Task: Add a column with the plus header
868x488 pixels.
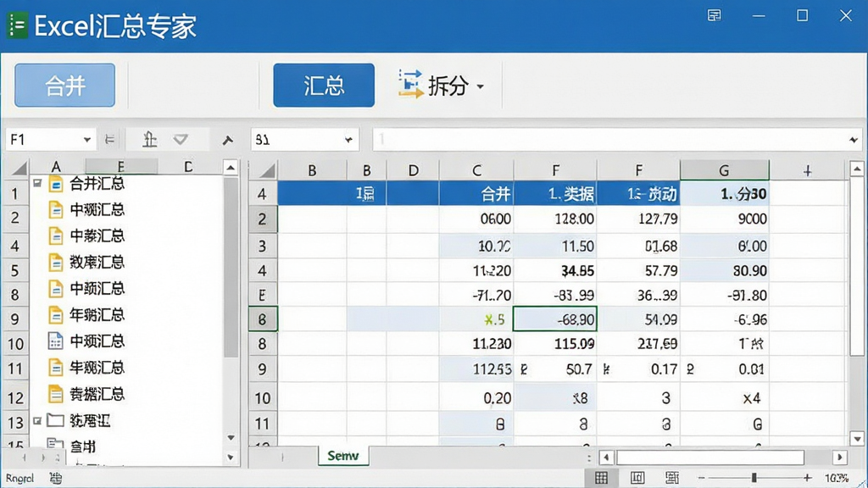Action: (x=807, y=171)
